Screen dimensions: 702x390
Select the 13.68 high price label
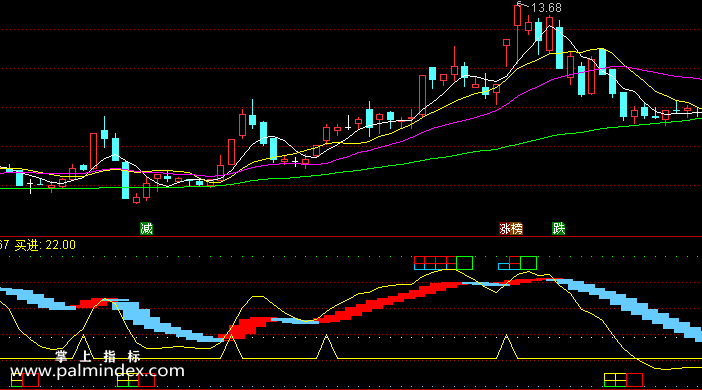click(x=546, y=8)
